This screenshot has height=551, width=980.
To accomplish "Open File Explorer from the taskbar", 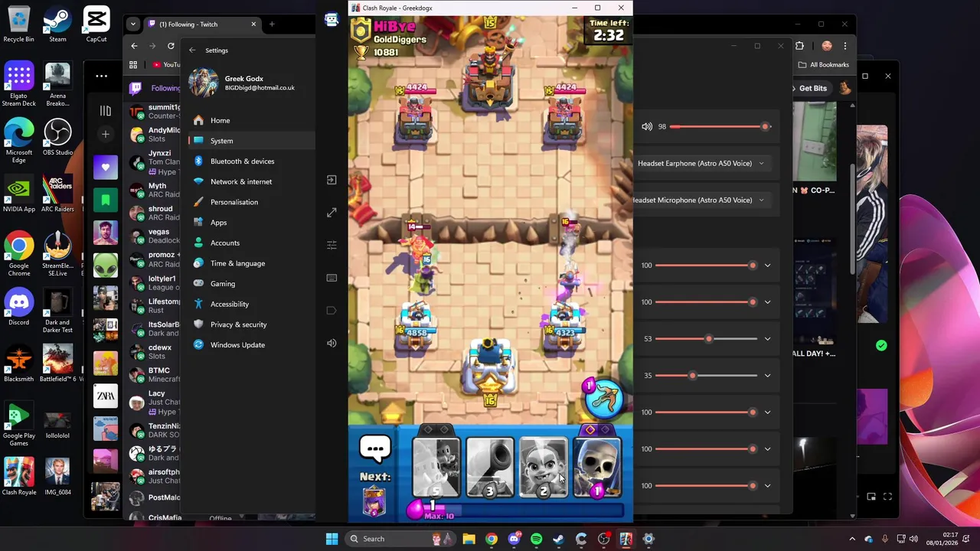I will pyautogui.click(x=469, y=539).
